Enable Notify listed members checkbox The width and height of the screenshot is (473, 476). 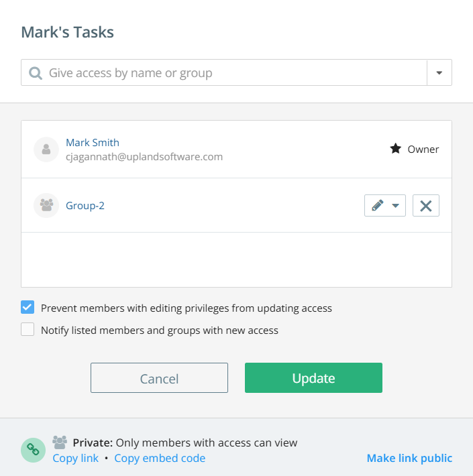(x=28, y=329)
